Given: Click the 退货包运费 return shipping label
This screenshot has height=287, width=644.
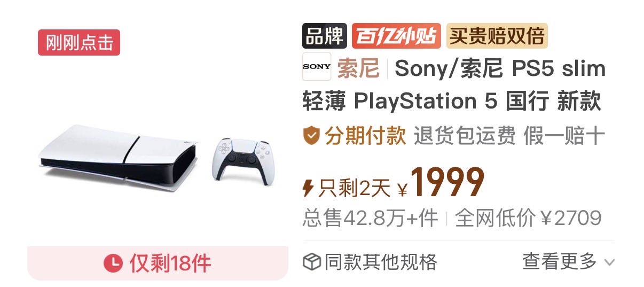Looking at the screenshot, I should pos(465,136).
